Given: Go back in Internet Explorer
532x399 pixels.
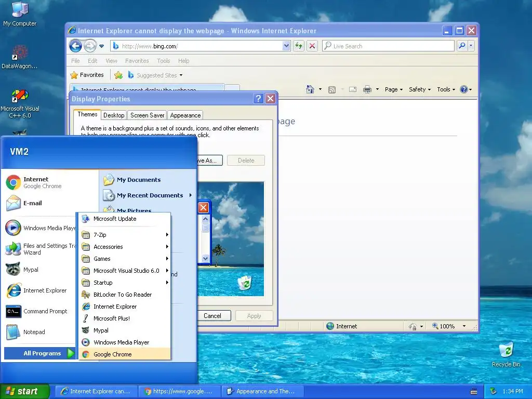Looking at the screenshot, I should pyautogui.click(x=75, y=46).
